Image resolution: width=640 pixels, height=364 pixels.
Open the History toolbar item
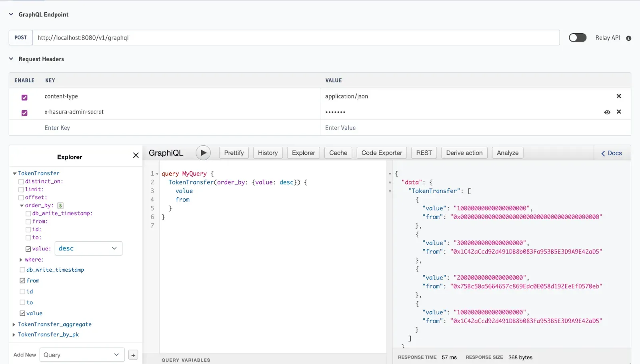pyautogui.click(x=268, y=153)
